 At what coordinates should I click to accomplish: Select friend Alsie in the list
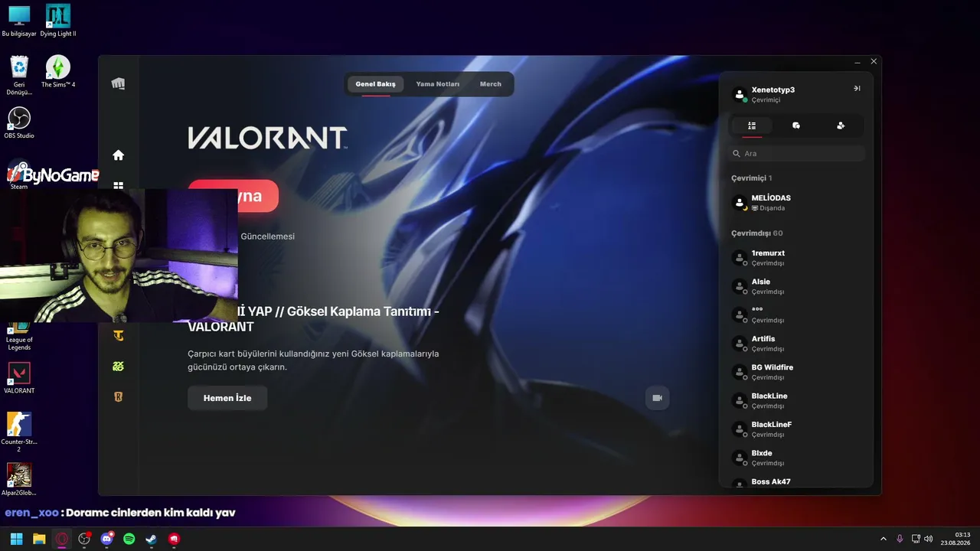796,286
